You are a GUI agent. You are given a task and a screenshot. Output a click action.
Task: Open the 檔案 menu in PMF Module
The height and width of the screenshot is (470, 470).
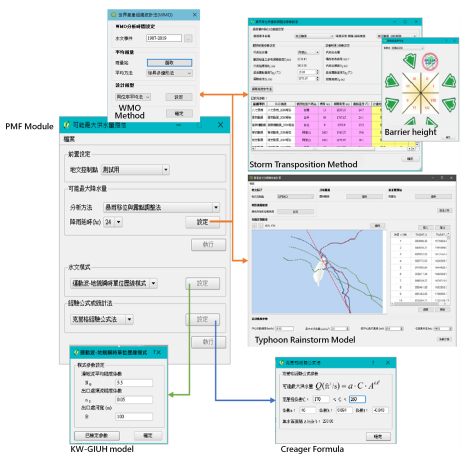tap(69, 139)
